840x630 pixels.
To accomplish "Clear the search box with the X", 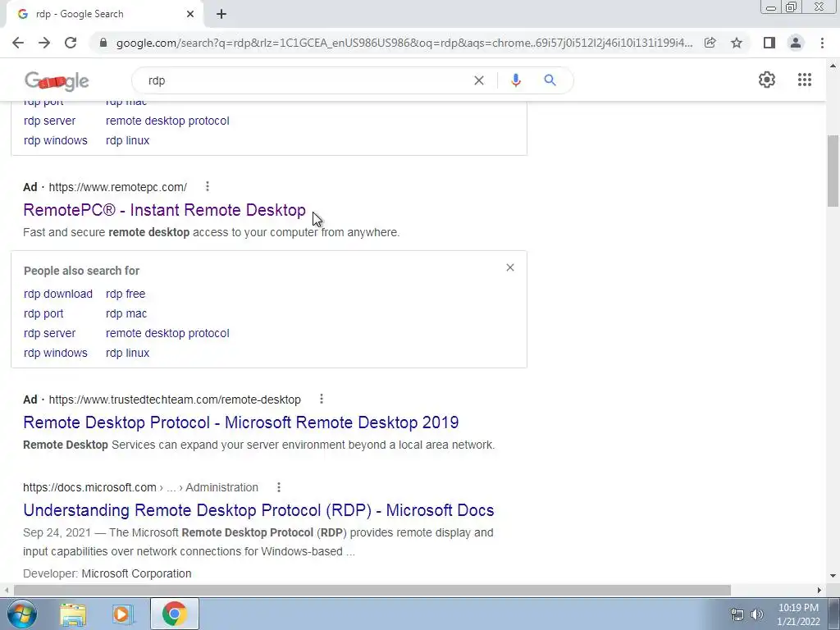I will click(479, 80).
